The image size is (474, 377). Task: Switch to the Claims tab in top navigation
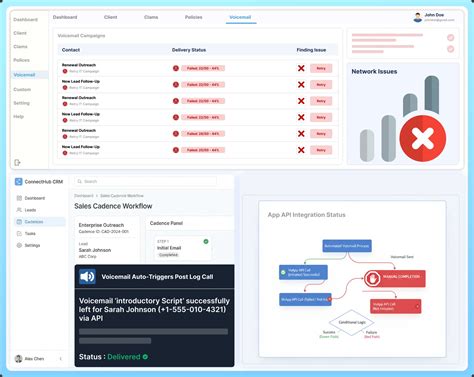[151, 17]
